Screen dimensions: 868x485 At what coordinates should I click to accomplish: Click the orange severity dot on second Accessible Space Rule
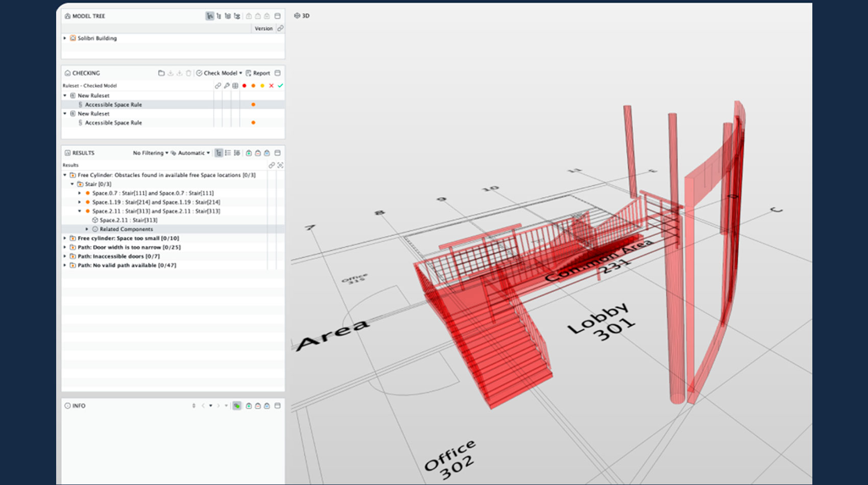(x=253, y=123)
